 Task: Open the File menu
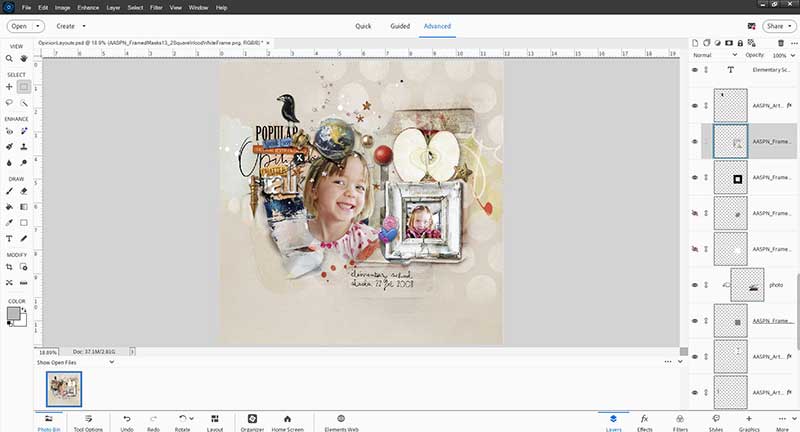[27, 8]
